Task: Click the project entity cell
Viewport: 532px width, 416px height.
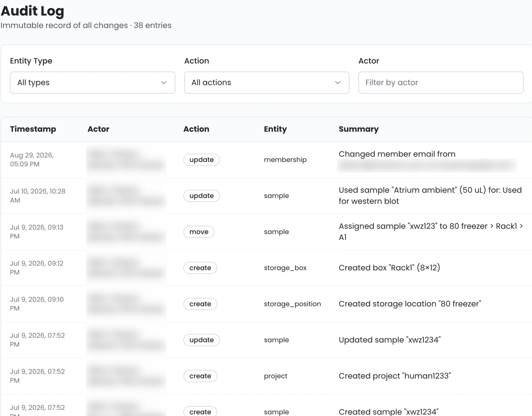Action: (x=276, y=376)
